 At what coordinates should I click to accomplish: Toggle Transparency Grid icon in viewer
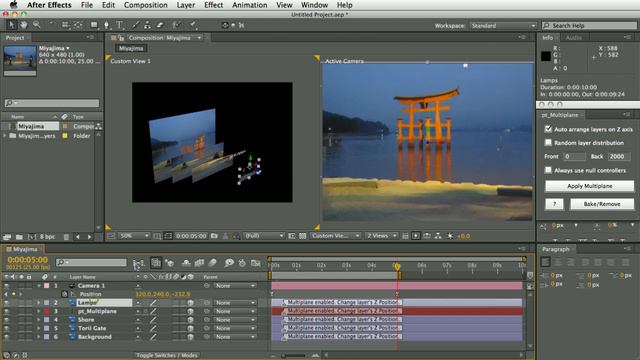[302, 236]
